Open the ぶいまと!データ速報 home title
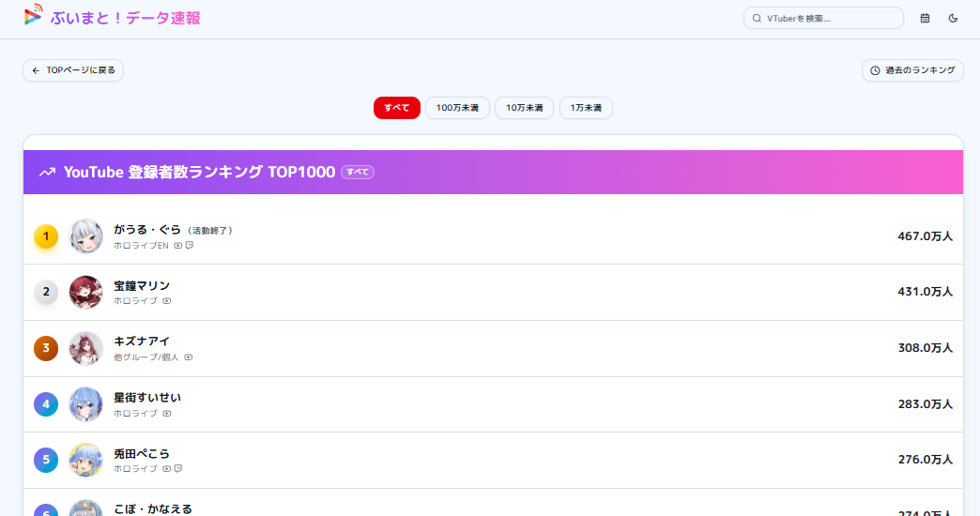Viewport: 980px width, 516px height. 126,18
